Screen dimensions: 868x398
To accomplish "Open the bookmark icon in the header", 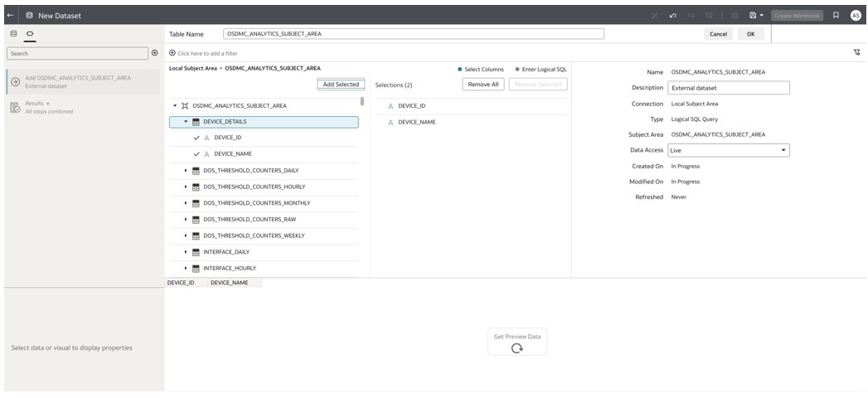I will [836, 16].
